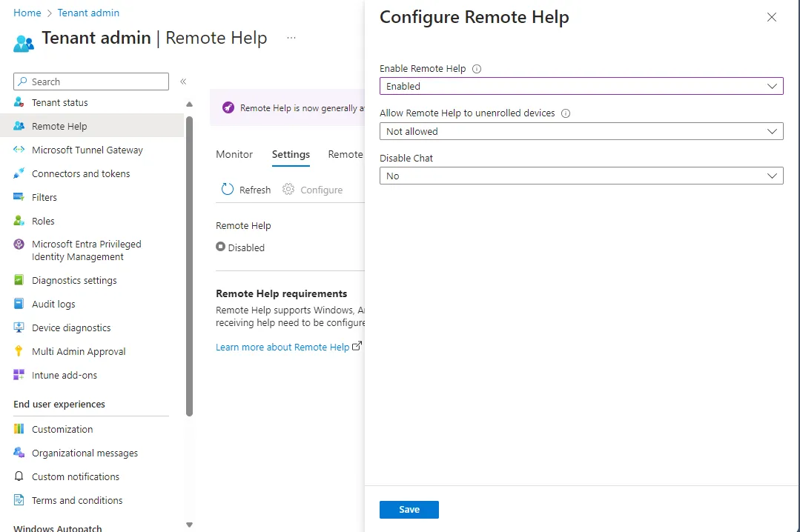The image size is (800, 532).
Task: Open Learn more about Remote Help link
Action: (x=282, y=347)
